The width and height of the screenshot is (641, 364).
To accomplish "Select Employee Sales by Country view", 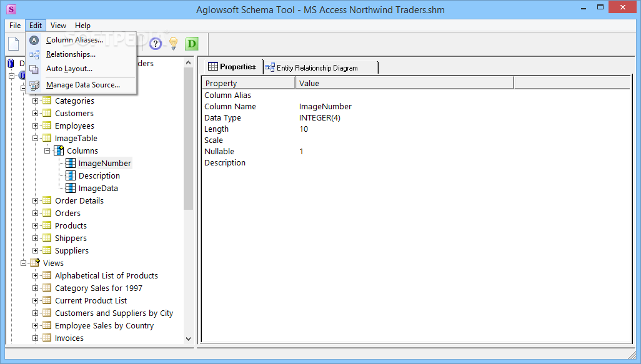I will point(104,325).
